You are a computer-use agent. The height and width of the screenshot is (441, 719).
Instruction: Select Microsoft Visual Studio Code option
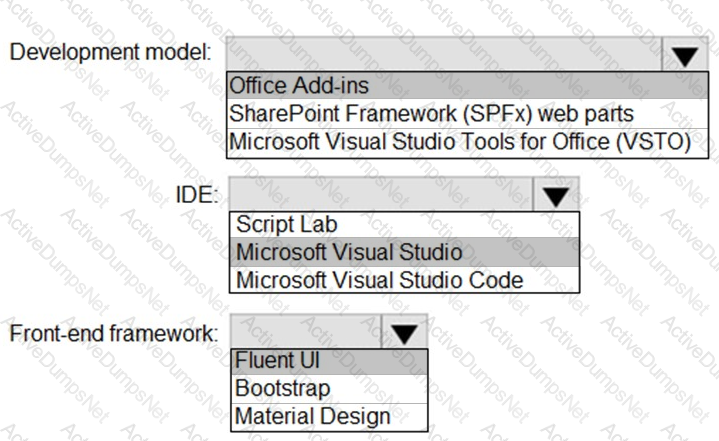pos(379,279)
